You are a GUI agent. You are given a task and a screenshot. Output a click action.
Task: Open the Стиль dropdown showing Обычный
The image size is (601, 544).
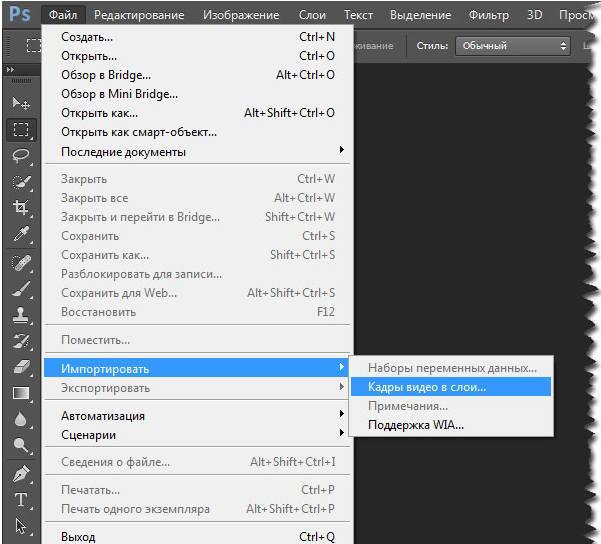point(513,46)
